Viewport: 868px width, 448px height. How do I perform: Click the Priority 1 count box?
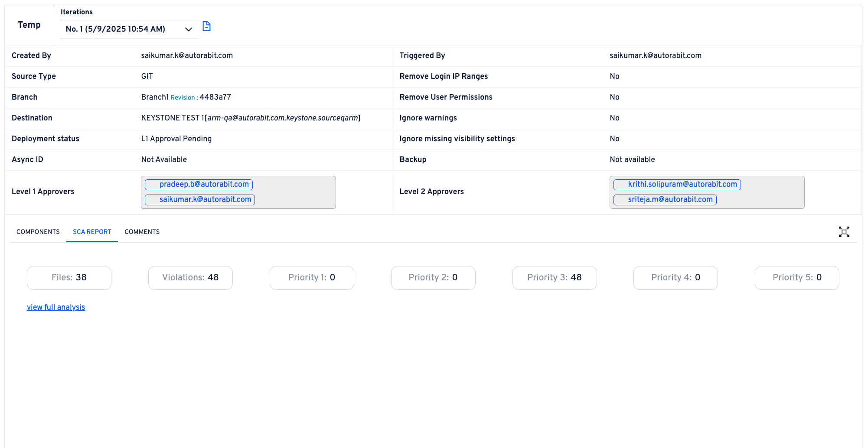pyautogui.click(x=312, y=278)
